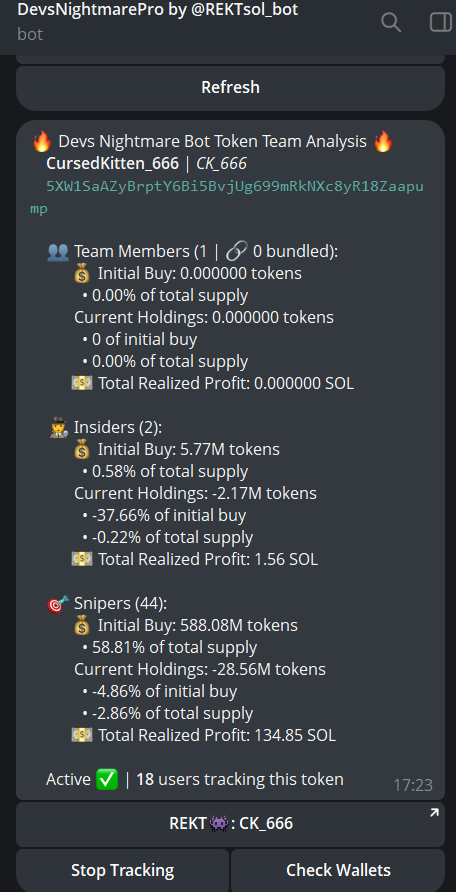Open the DevsNightmarePro chat header title
The height and width of the screenshot is (892, 456).
[158, 9]
